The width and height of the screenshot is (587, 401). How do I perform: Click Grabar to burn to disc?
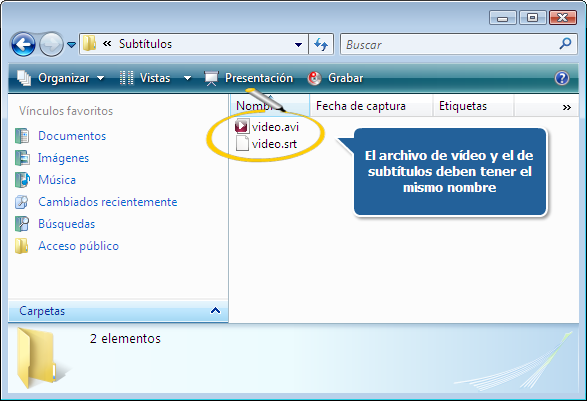point(335,78)
